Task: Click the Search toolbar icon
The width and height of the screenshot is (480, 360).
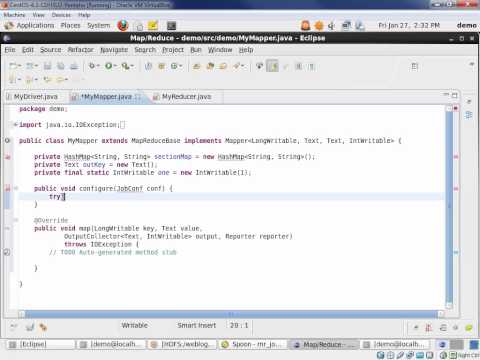Action: 237,66
